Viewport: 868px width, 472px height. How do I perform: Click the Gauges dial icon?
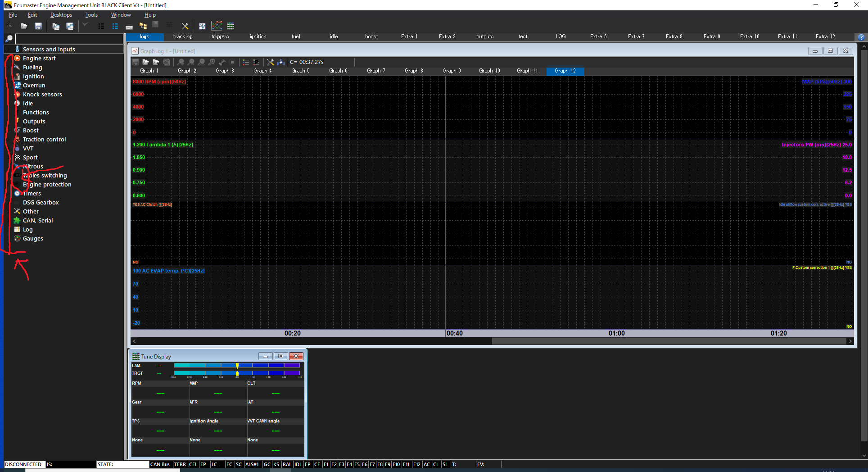tap(17, 238)
